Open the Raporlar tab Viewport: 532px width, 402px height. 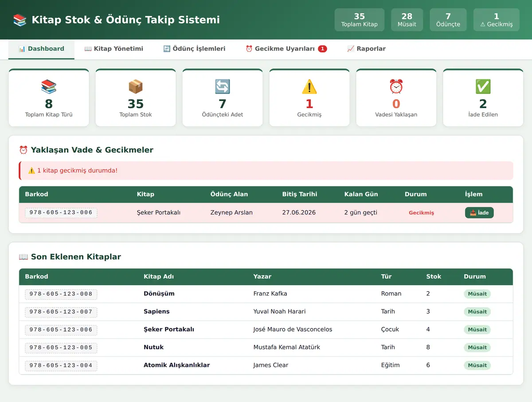[366, 49]
